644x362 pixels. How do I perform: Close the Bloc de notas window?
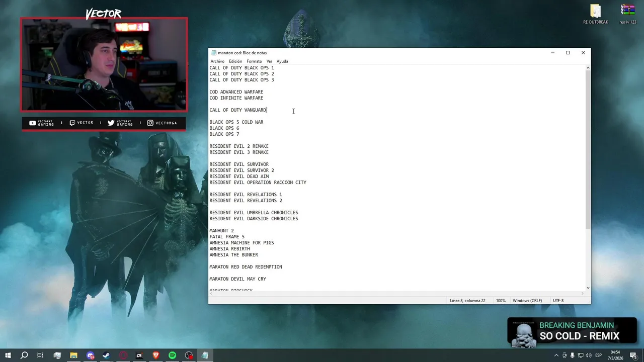(x=583, y=53)
